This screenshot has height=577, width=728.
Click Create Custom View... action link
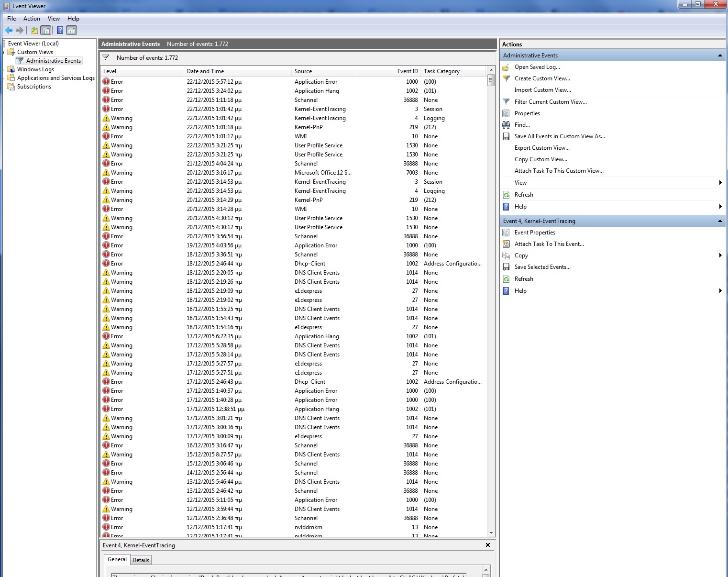542,78
